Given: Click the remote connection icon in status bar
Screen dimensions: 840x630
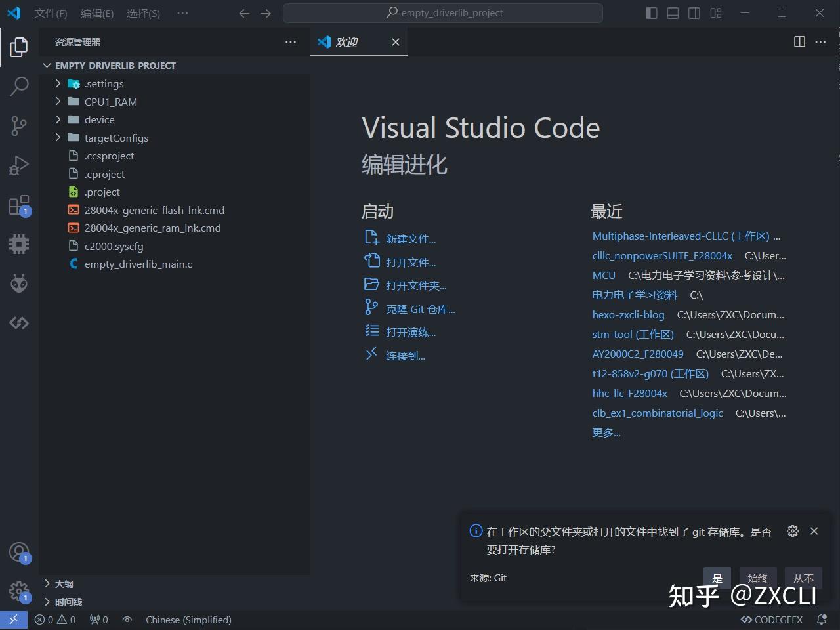Looking at the screenshot, I should (12, 619).
